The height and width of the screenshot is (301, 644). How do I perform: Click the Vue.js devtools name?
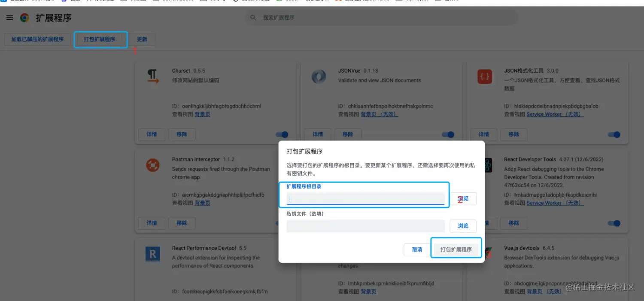(x=522, y=248)
